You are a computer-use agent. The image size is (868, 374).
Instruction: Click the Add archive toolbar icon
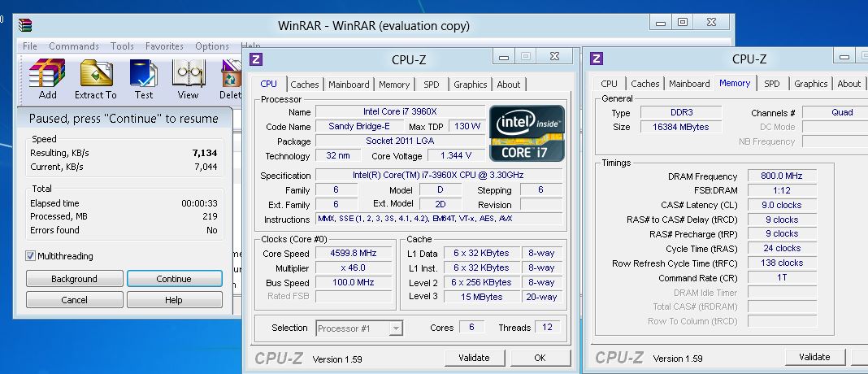[x=47, y=79]
